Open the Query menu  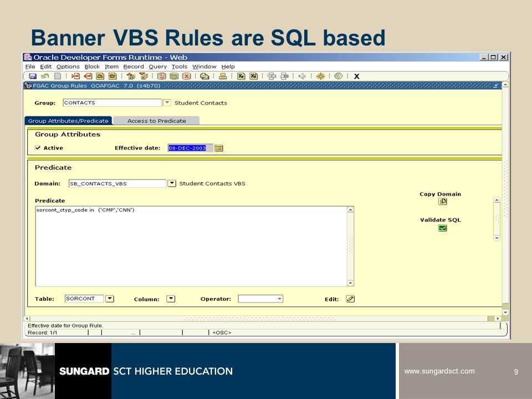click(x=157, y=66)
